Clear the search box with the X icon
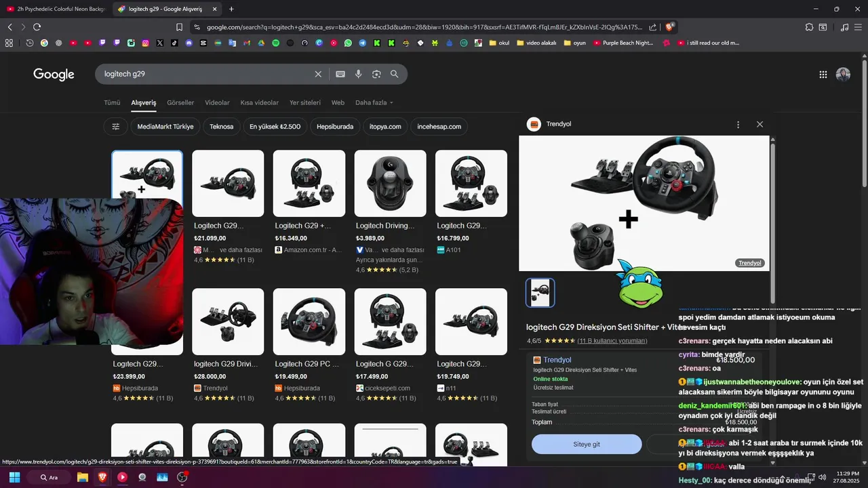 318,74
